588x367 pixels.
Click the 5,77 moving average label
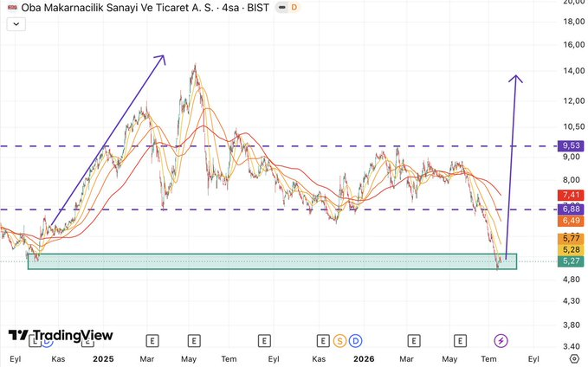[571, 238]
